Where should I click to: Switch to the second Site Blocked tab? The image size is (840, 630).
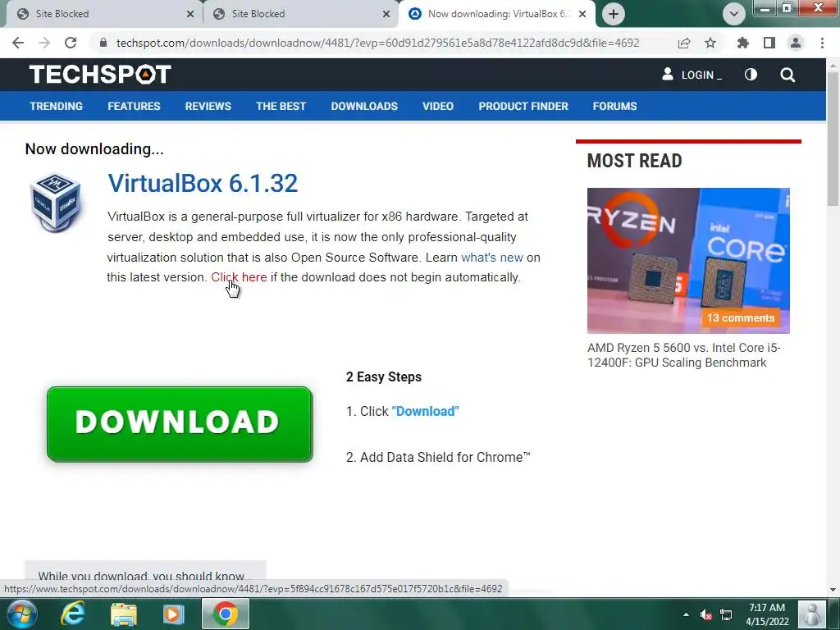300,14
